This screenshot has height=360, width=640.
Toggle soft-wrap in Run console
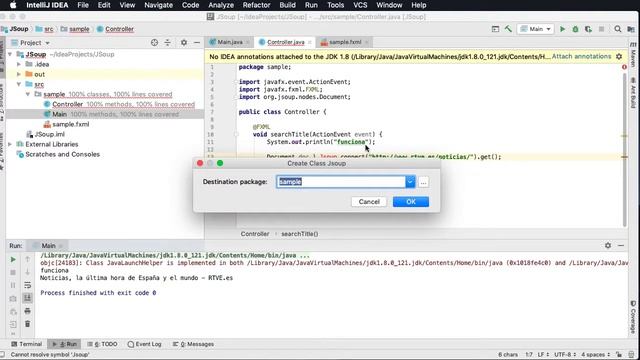pos(27,285)
